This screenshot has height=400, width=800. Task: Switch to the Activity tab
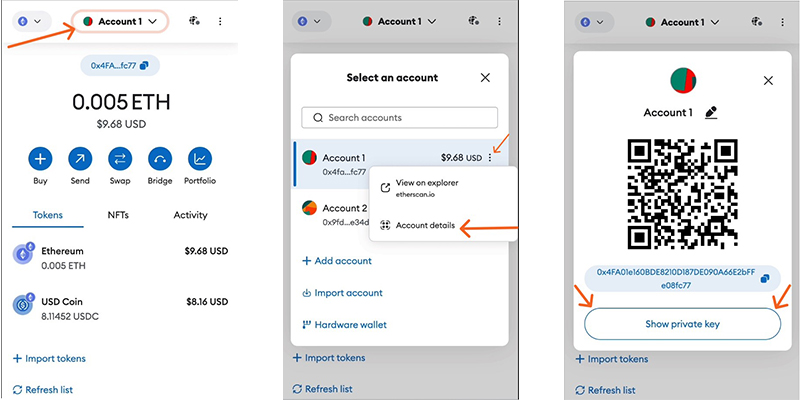pos(190,215)
